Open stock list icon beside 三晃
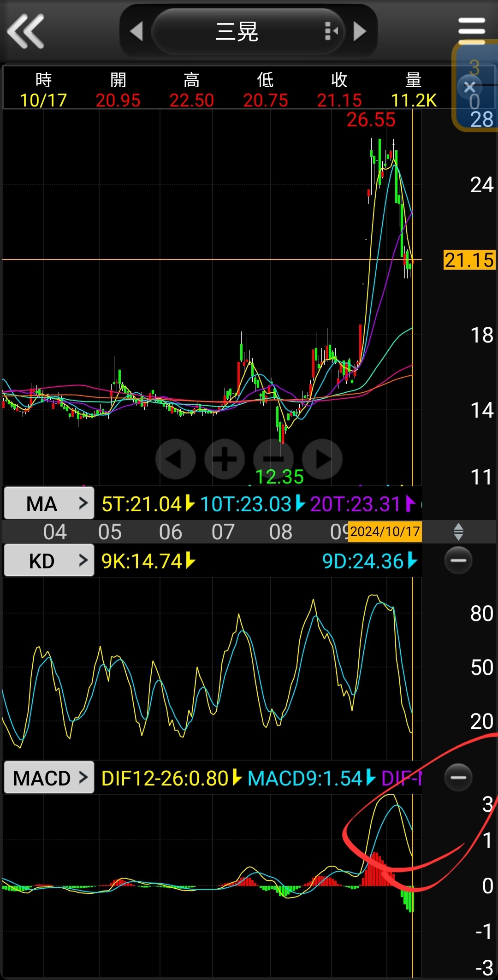The image size is (498, 980). [x=331, y=31]
